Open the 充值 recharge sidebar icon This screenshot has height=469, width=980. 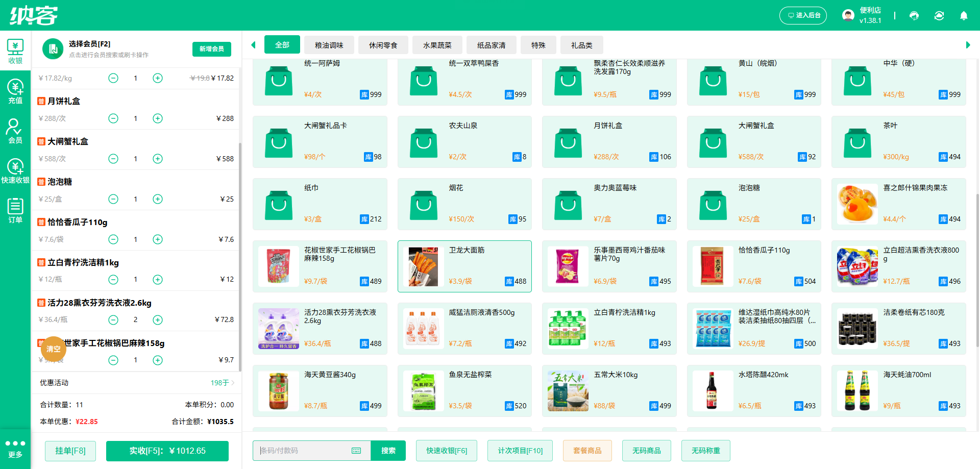coord(15,91)
